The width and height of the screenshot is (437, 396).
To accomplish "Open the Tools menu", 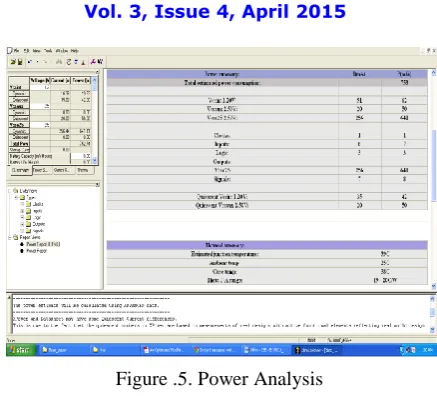I will coord(48,51).
